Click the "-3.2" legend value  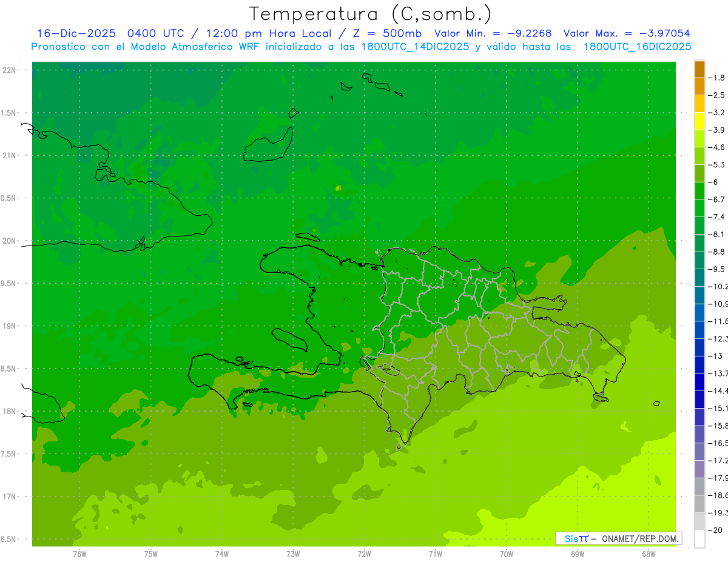716,113
